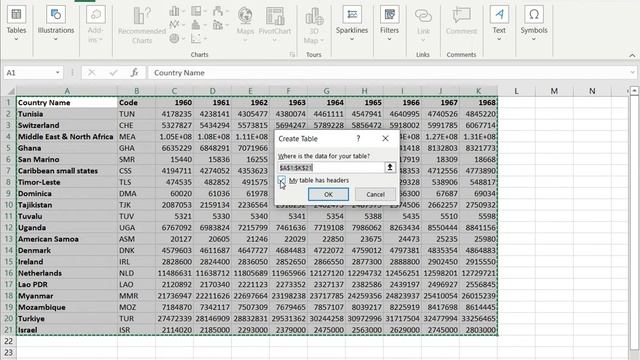The image size is (640, 360).
Task: Click the cancel X in formula bar
Action: 91,73
